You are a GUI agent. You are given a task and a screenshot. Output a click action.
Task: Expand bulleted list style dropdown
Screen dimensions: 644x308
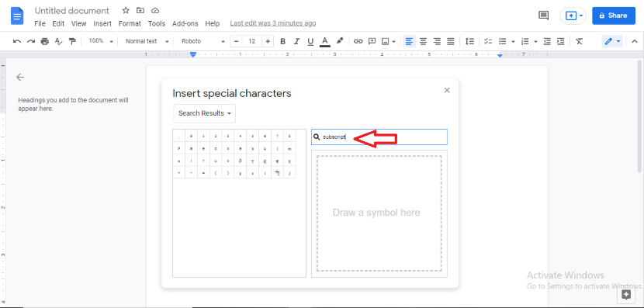tap(513, 41)
